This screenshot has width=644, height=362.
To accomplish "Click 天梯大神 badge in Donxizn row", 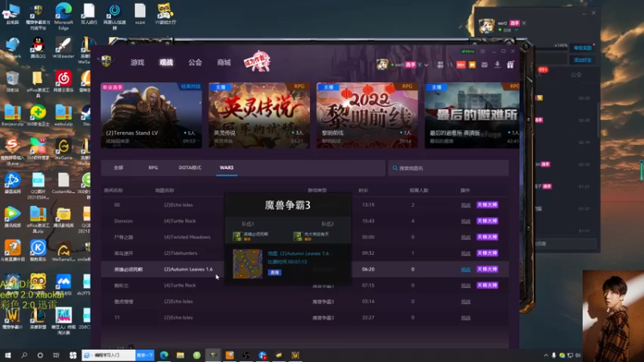I will point(487,220).
